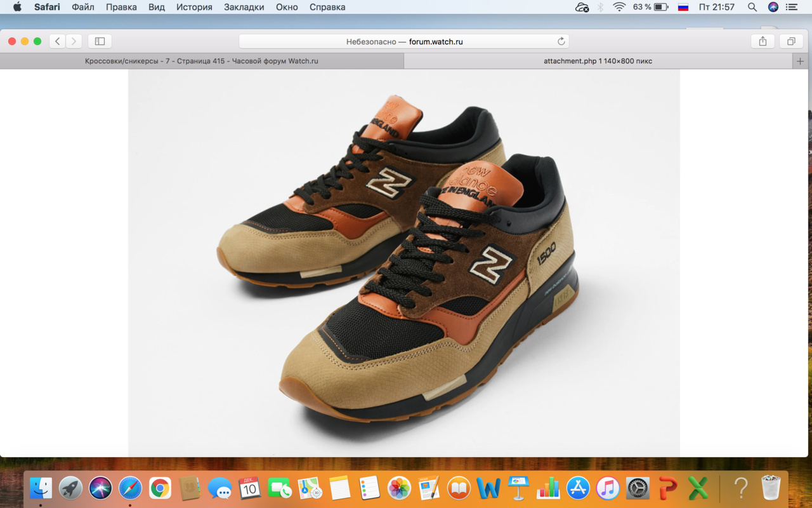The width and height of the screenshot is (812, 508).
Task: Open the Справка menu
Action: click(327, 7)
